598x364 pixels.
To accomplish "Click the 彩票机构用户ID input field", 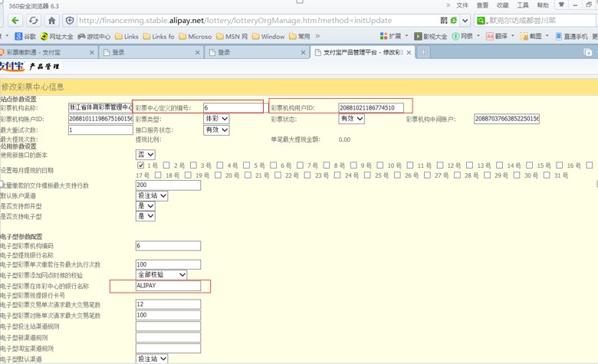I will (x=371, y=108).
